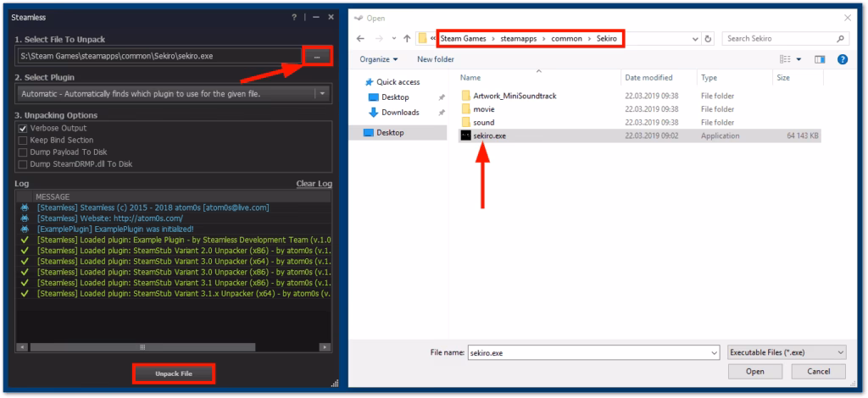Click the Forward arrow in Open dialog
Image resolution: width=868 pixels, height=398 pixels.
(x=379, y=39)
